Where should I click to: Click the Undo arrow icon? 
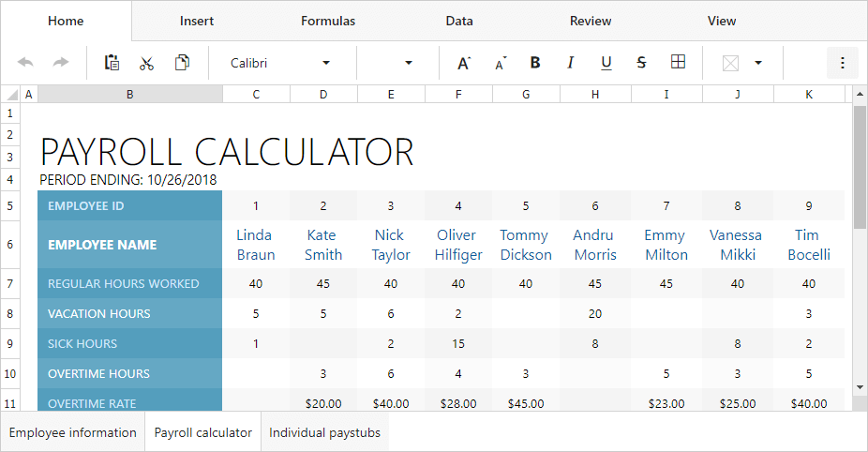pos(25,63)
